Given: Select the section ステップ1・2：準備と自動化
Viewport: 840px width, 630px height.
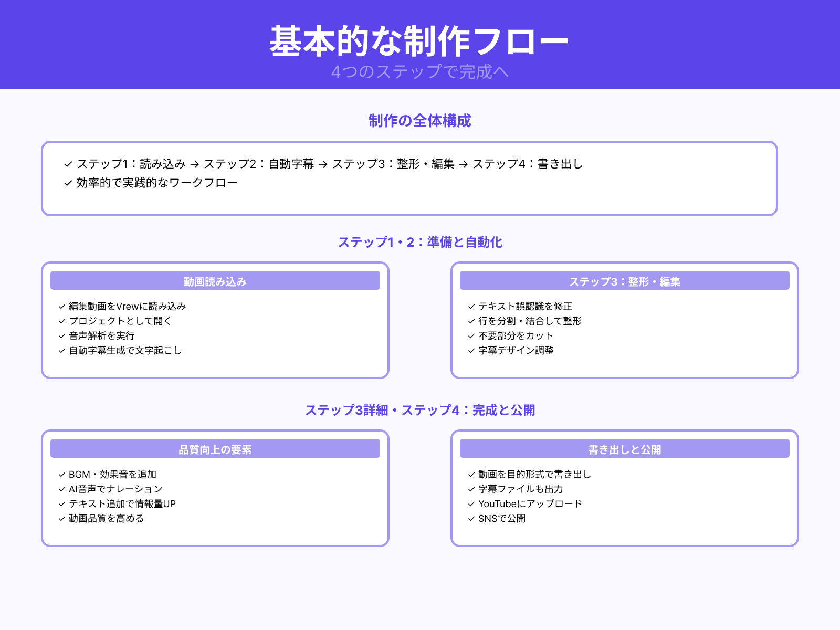Looking at the screenshot, I should [420, 243].
